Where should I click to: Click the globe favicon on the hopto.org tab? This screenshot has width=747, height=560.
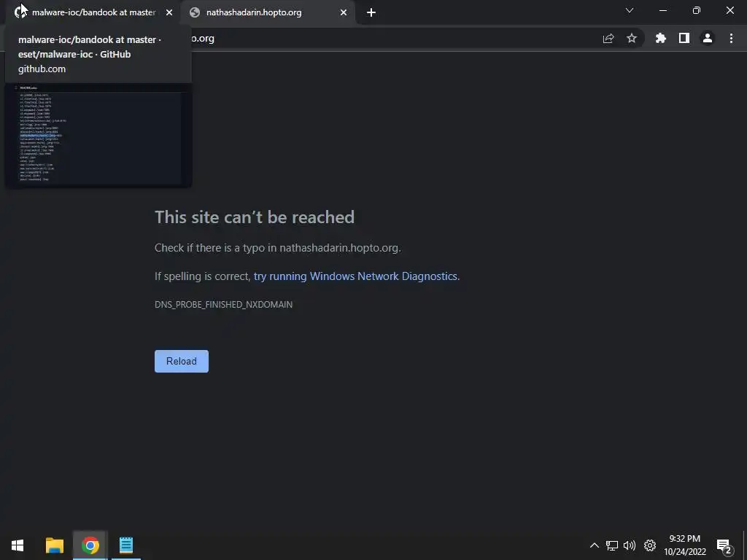[x=194, y=13]
